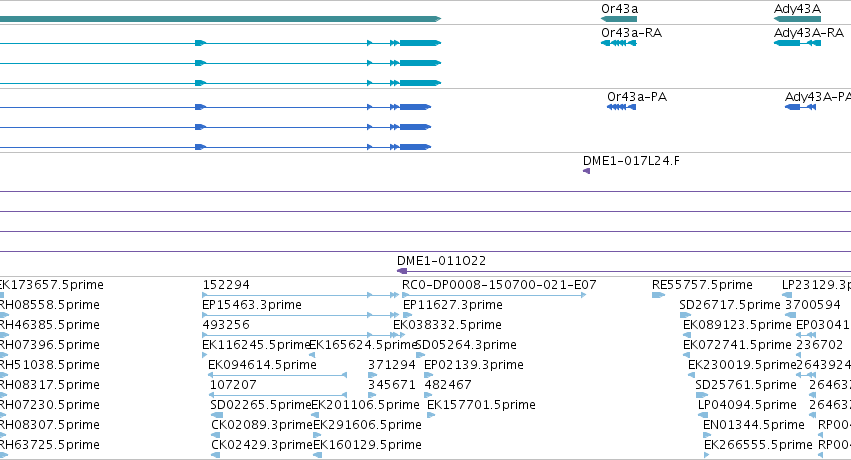Select EST EN01344.5prime
This screenshot has height=460, width=851.
[x=754, y=425]
